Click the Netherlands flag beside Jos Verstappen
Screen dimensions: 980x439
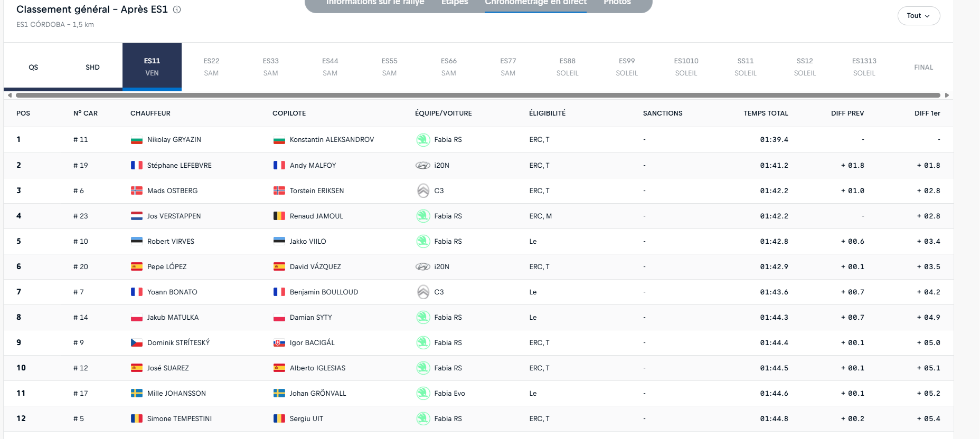coord(137,216)
